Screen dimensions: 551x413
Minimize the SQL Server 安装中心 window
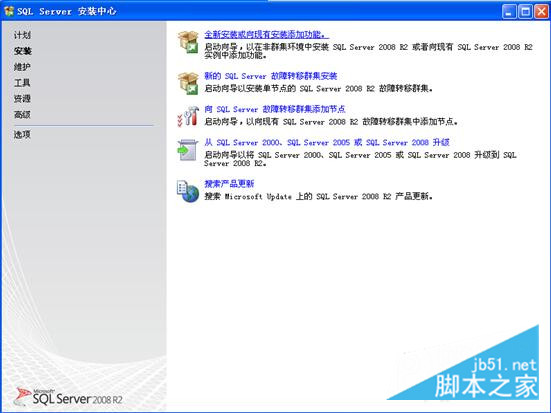tap(509, 12)
